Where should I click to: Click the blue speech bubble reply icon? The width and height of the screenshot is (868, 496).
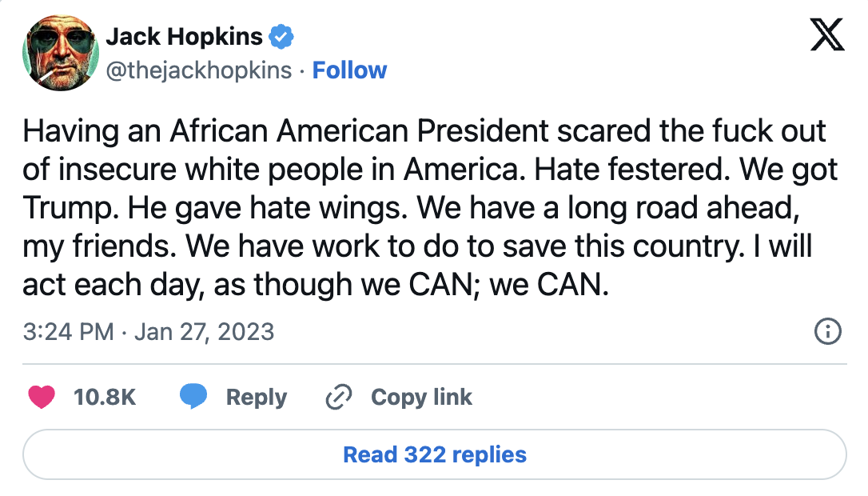(193, 397)
